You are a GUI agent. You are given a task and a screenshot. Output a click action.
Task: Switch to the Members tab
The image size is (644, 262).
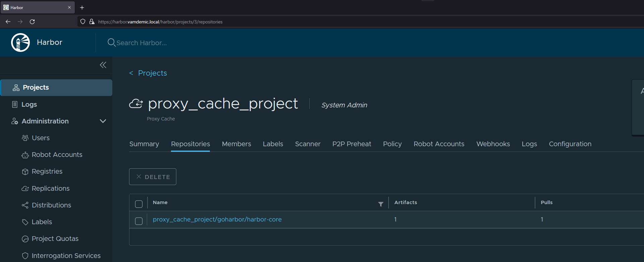click(x=236, y=144)
